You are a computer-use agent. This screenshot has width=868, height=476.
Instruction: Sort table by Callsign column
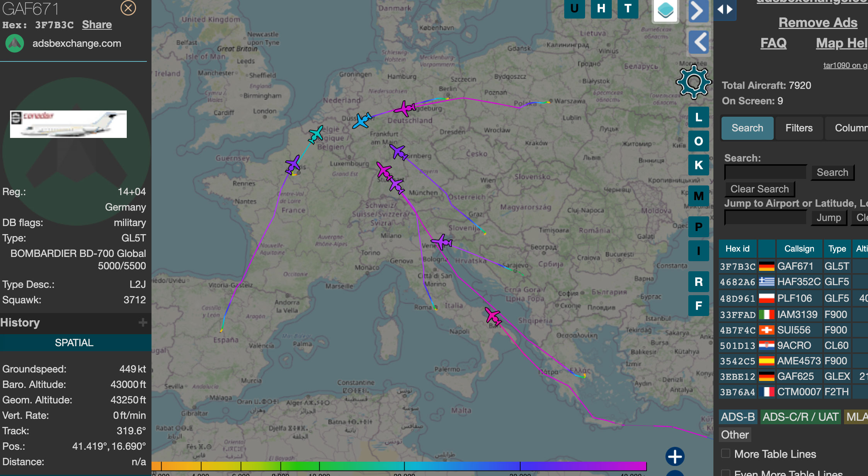(799, 248)
